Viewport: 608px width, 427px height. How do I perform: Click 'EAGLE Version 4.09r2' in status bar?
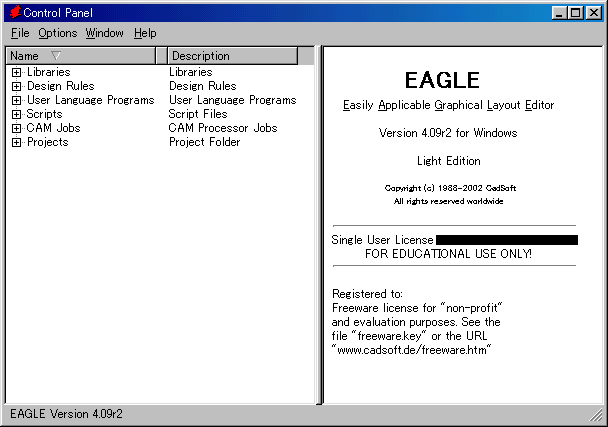click(x=66, y=414)
